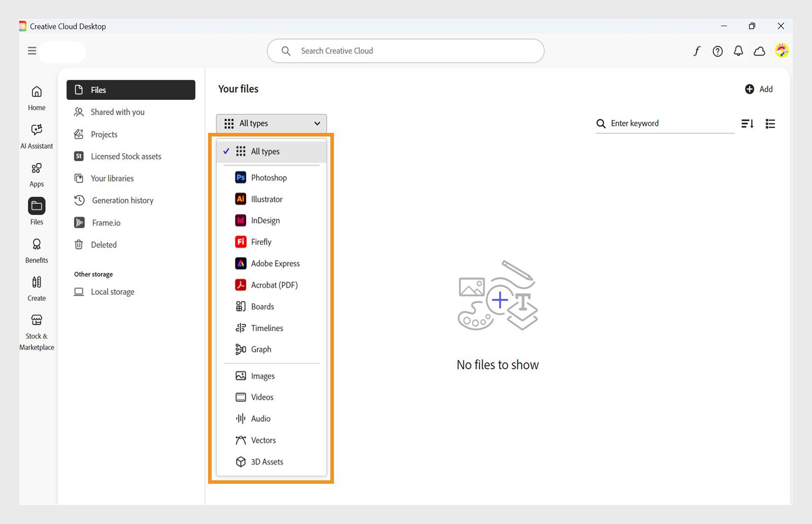Filter files by Photoshop

pos(272,178)
